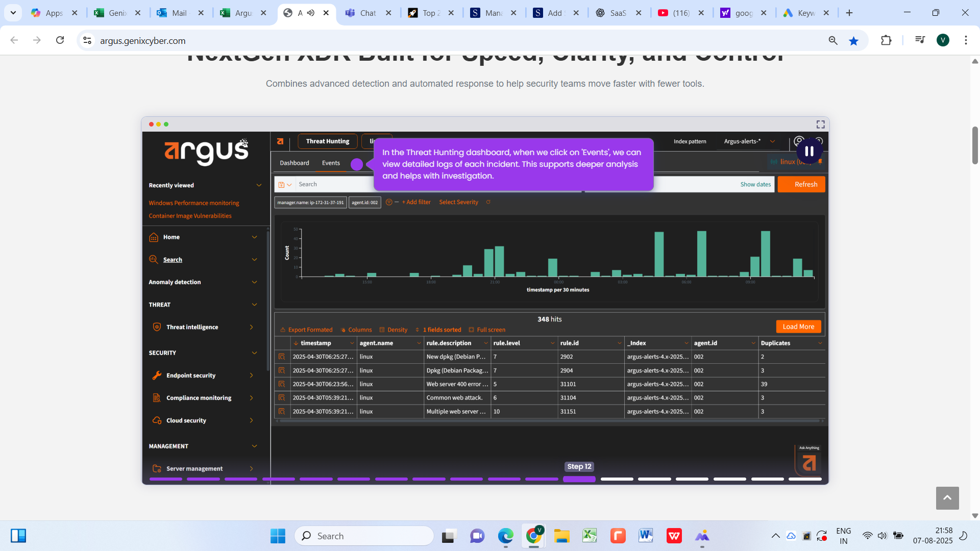This screenshot has width=980, height=551.
Task: Switch to the (116) YouTube browser tab
Action: click(x=680, y=13)
